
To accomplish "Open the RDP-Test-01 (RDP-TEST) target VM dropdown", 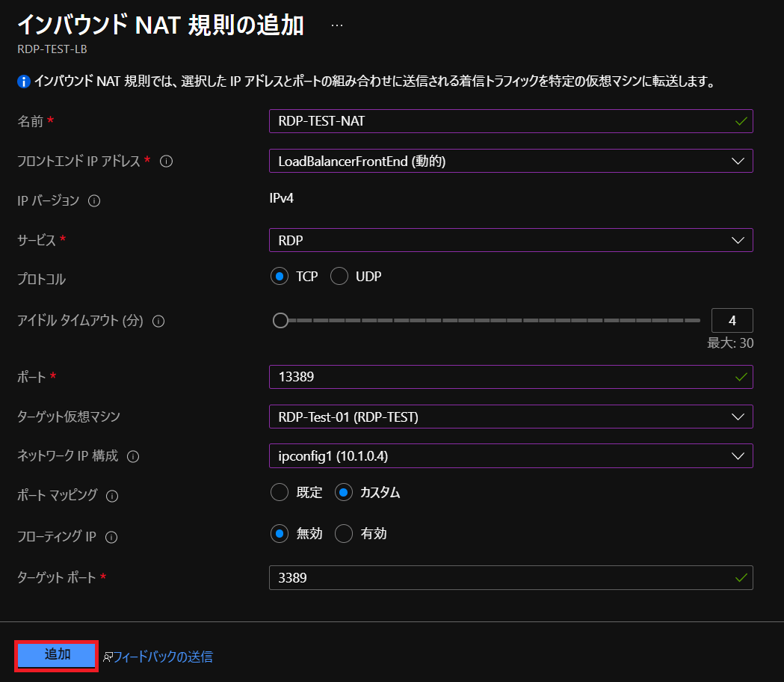I will [511, 417].
